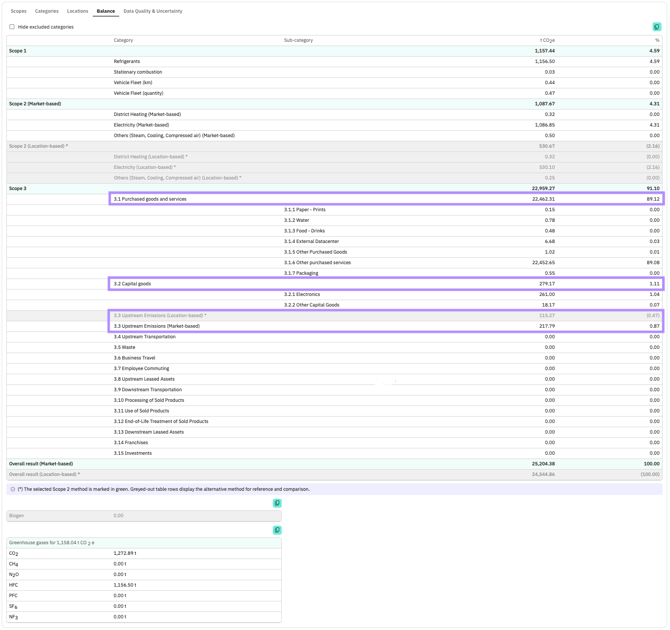Collapse the Scope 3 row
670x630 pixels.
click(335, 188)
